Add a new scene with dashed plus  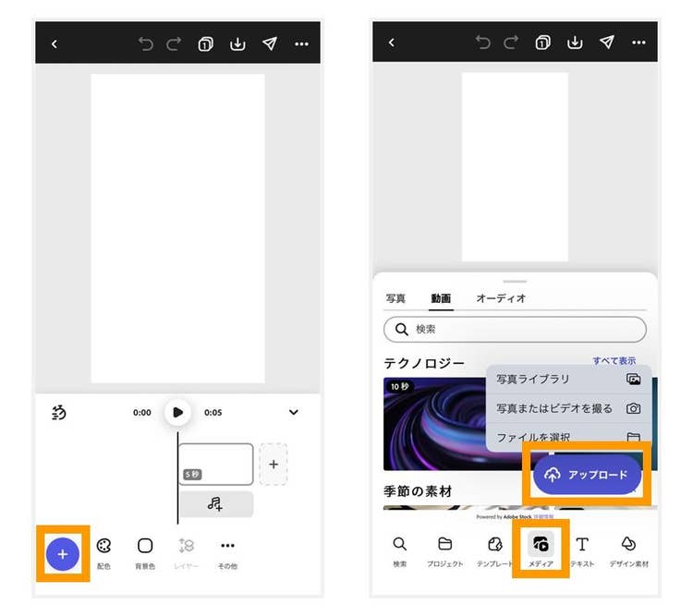pos(274,464)
